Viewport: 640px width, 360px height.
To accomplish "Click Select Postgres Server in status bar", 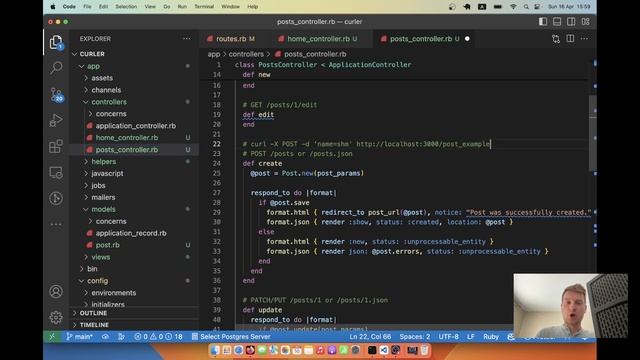I will click(231, 337).
